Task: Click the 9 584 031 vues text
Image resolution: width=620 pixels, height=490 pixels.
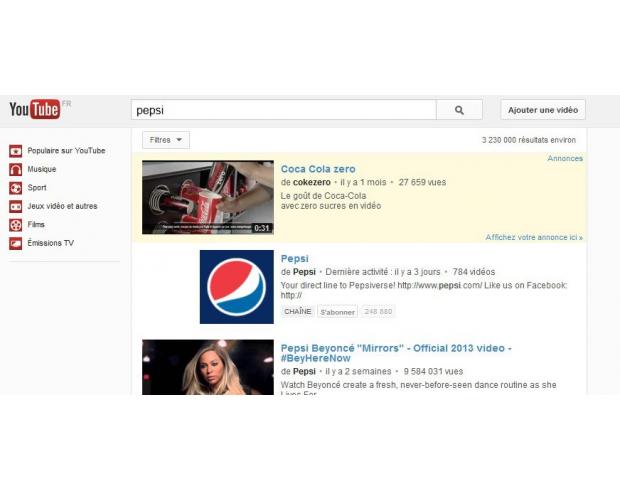Action: tap(433, 372)
